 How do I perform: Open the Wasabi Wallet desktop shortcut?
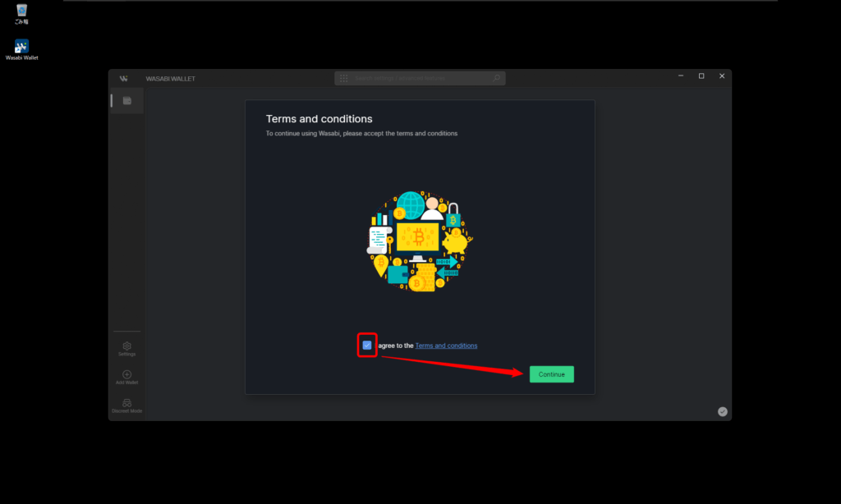point(21,49)
